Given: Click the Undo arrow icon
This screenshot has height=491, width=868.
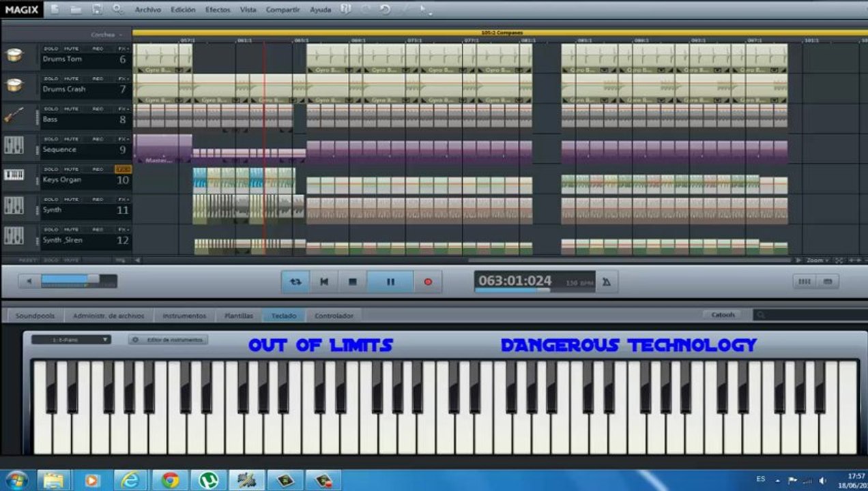Looking at the screenshot, I should coord(385,10).
